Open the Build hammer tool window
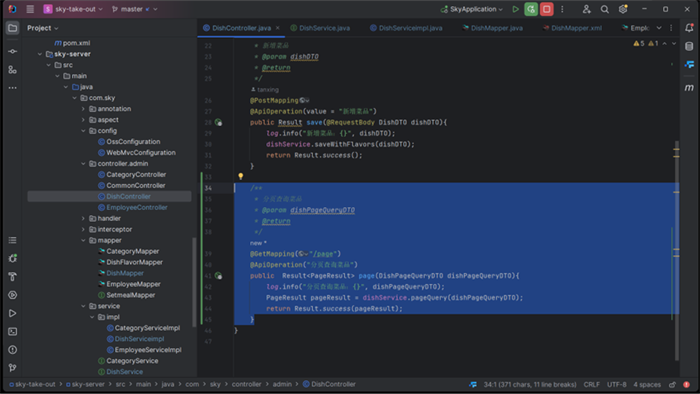The width and height of the screenshot is (700, 394). (x=12, y=277)
